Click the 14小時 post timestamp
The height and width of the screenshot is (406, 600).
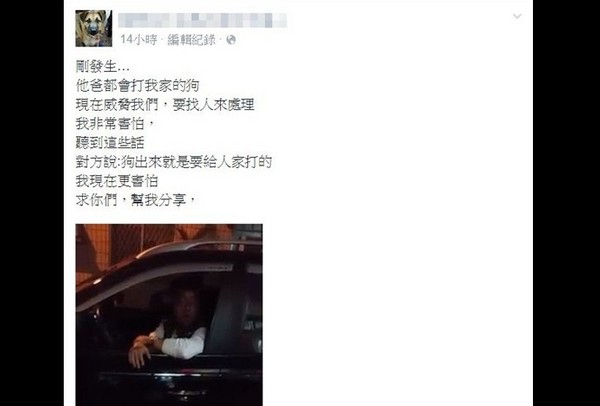pyautogui.click(x=139, y=39)
